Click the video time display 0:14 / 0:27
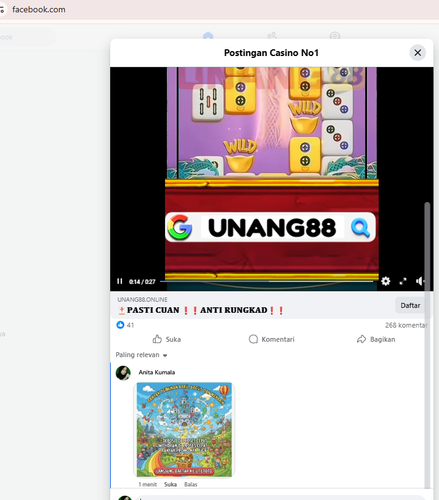439x500 pixels. pyautogui.click(x=142, y=282)
